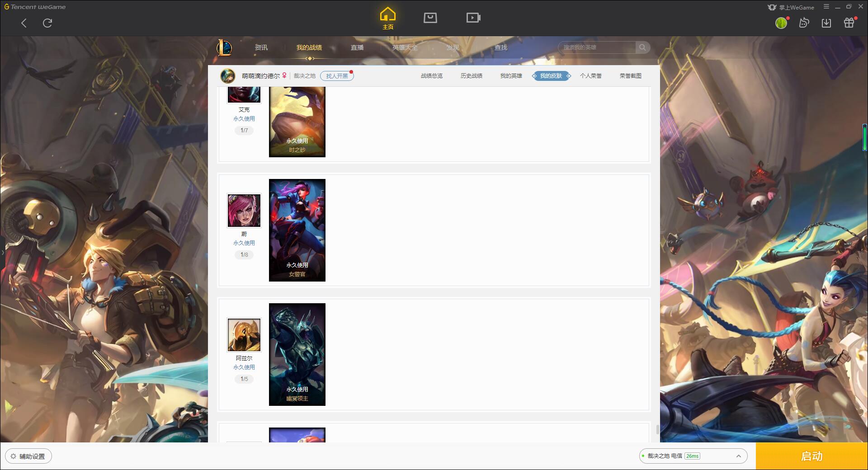
Task: Click the summoner profile avatar
Action: click(228, 76)
